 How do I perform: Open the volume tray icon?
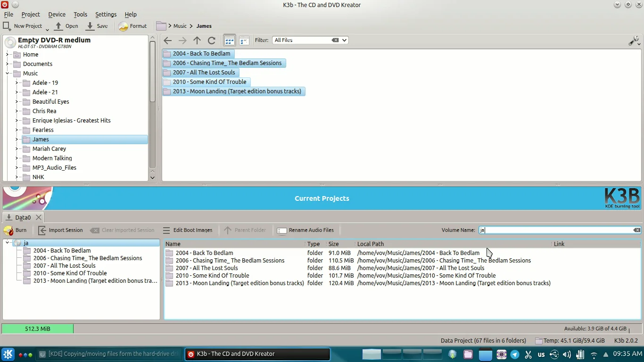tap(567, 354)
